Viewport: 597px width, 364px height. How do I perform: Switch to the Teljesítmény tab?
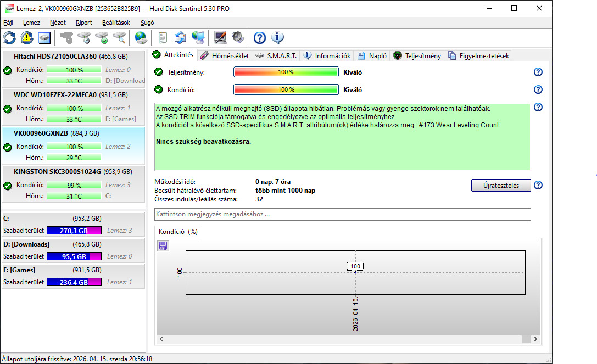[x=417, y=56]
